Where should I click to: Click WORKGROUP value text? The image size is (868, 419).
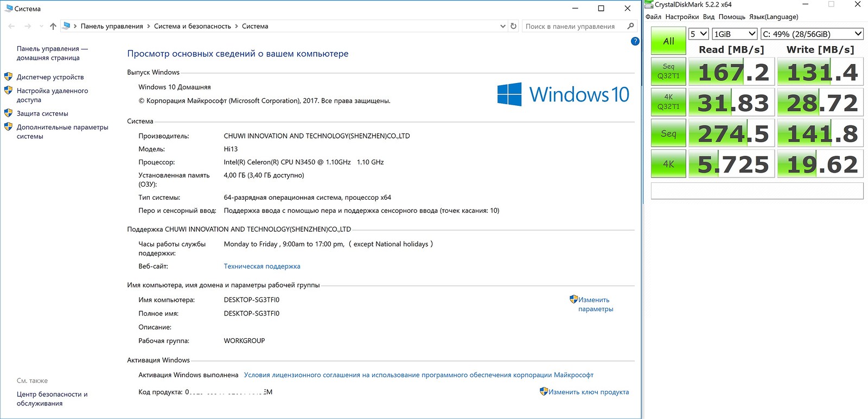244,341
